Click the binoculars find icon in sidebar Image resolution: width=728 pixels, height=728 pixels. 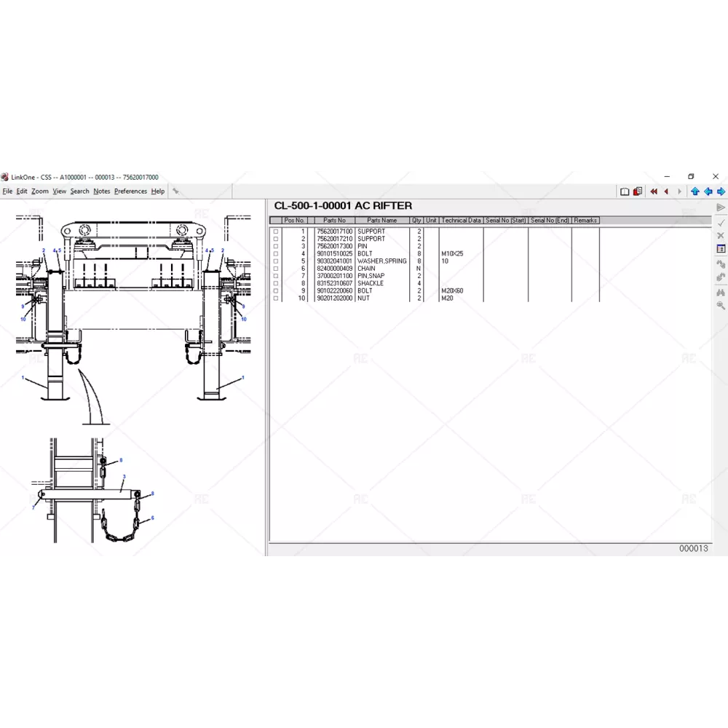(721, 292)
